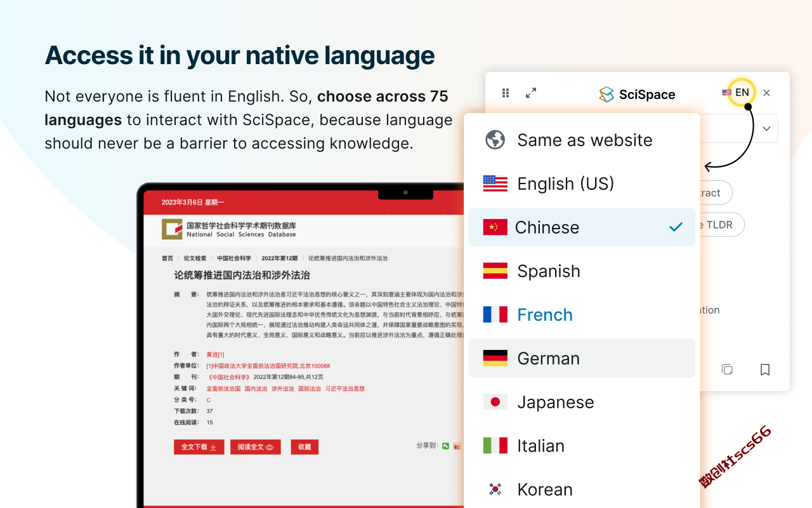Click the China flag icon

pyautogui.click(x=495, y=227)
